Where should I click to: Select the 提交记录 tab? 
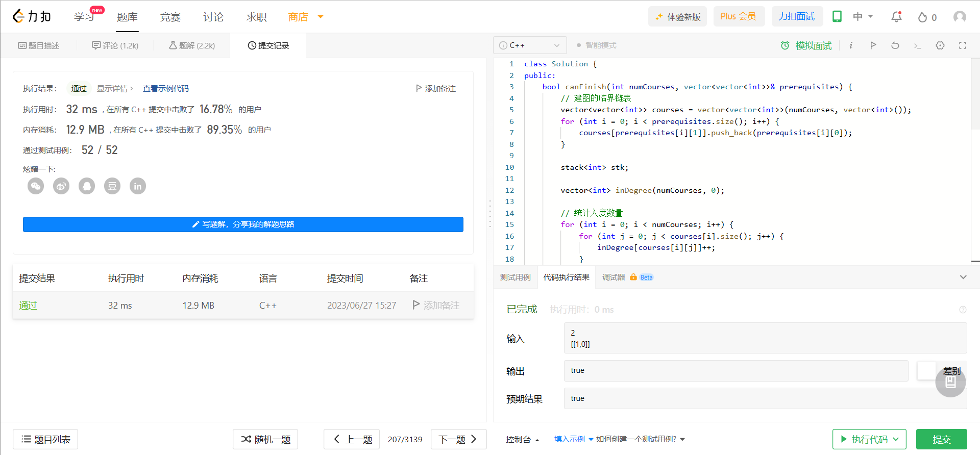click(x=268, y=45)
